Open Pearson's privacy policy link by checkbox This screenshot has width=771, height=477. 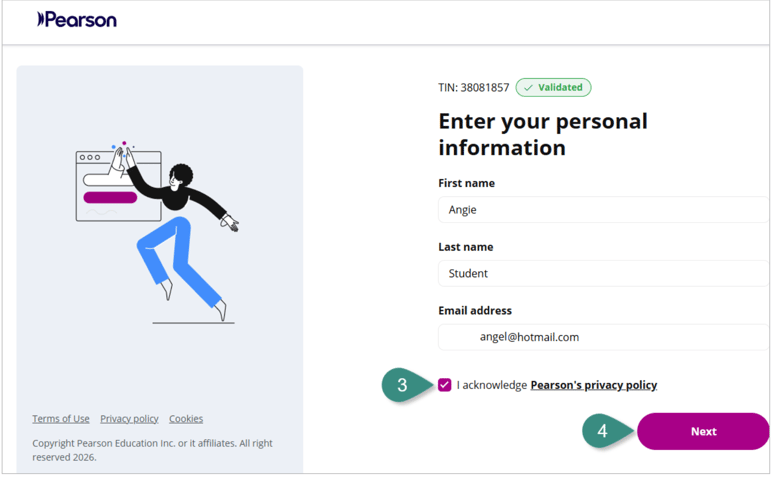point(593,385)
